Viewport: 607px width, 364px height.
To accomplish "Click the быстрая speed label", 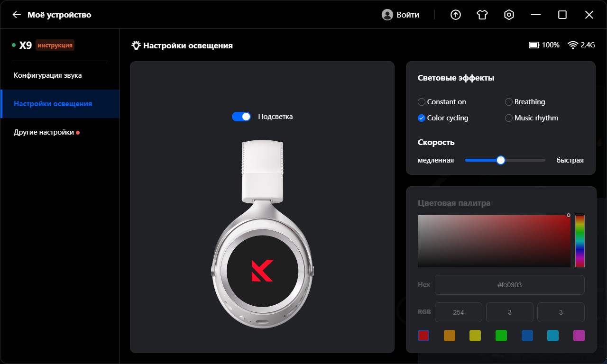I will pyautogui.click(x=570, y=160).
